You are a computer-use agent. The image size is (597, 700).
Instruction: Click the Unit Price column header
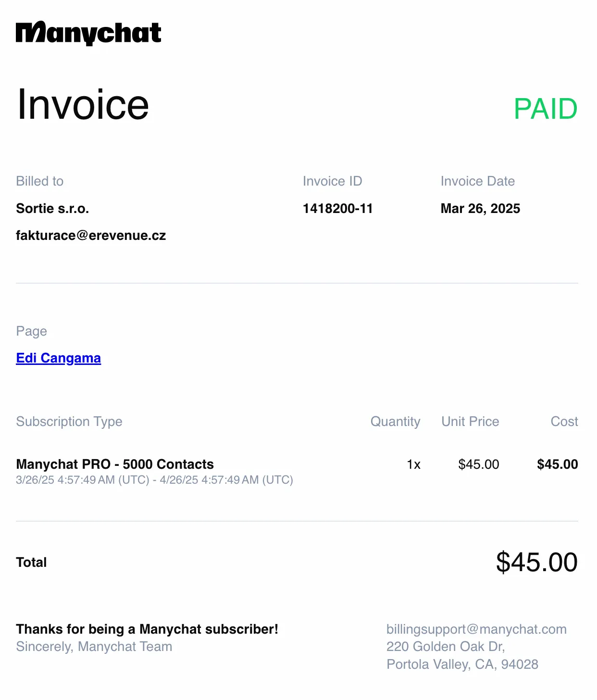pyautogui.click(x=470, y=422)
